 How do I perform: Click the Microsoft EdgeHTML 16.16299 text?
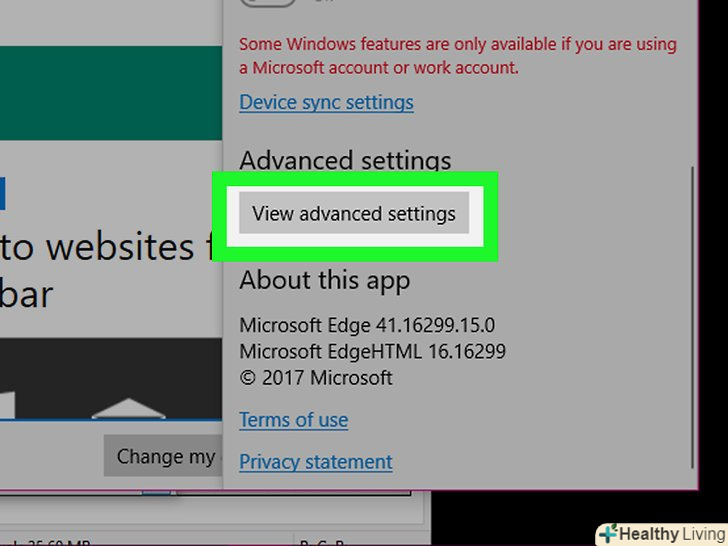(x=372, y=351)
